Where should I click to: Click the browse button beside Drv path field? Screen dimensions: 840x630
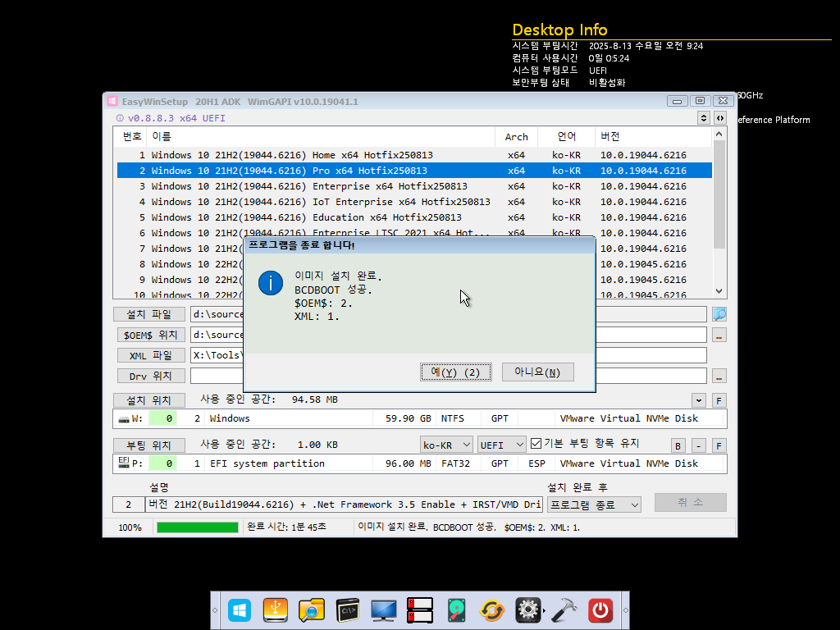coord(719,377)
